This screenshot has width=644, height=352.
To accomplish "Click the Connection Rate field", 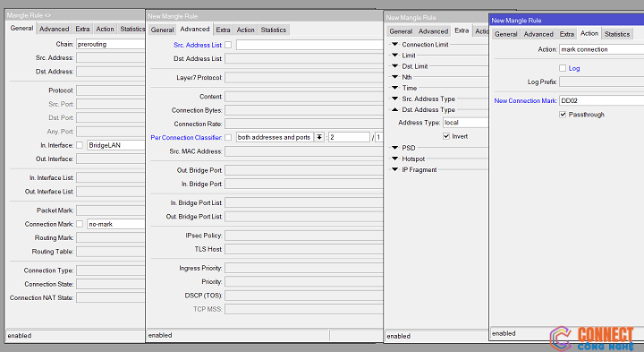I will (x=303, y=124).
